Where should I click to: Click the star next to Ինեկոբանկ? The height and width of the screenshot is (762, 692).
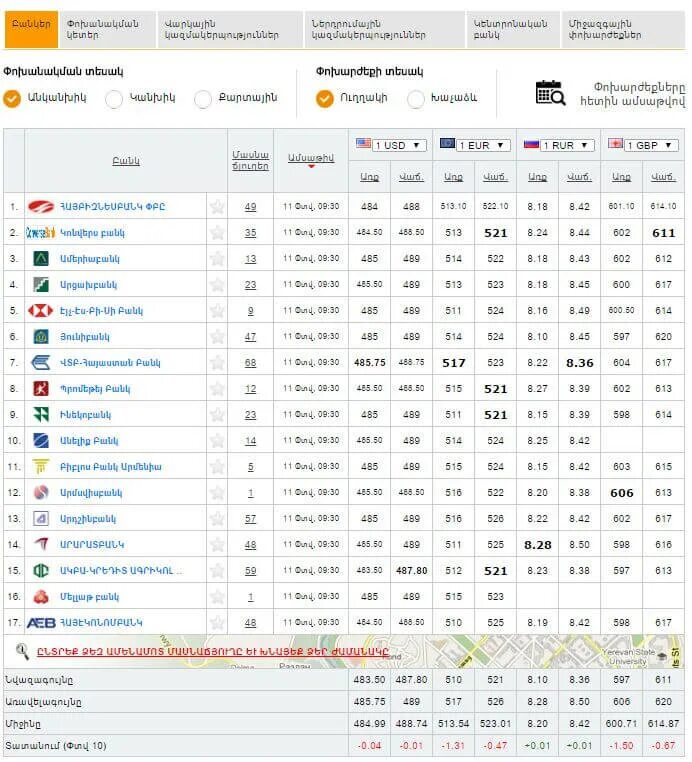point(217,415)
